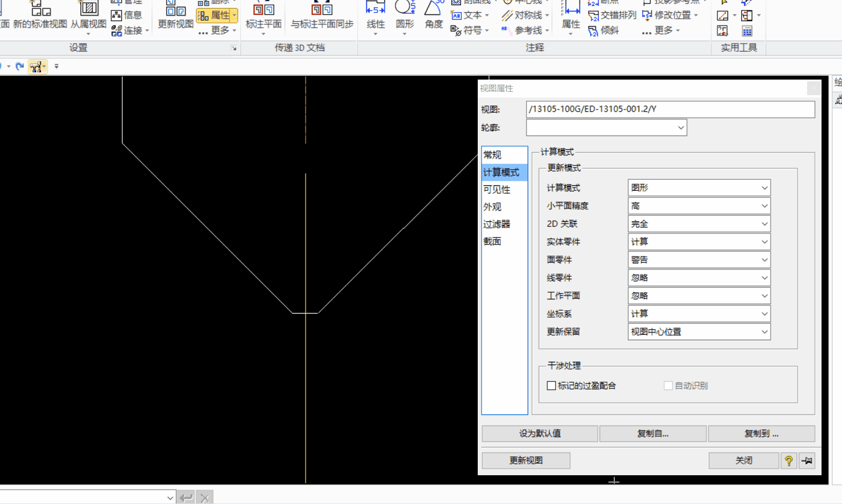Viewport: 842px width, 504px height.
Task: Switch to the 可见性 tab
Action: click(x=504, y=189)
